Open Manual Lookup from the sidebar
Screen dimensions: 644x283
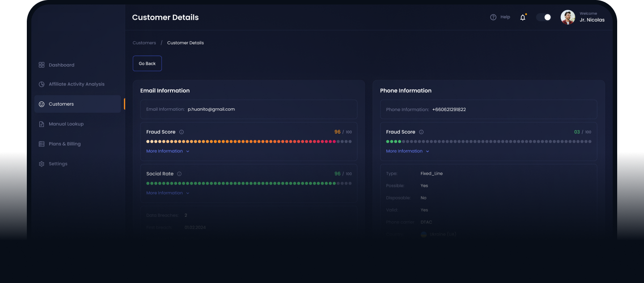coord(41,124)
